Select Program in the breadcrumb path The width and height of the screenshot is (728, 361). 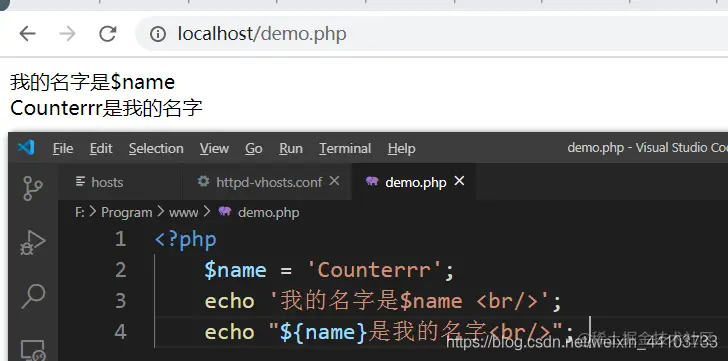127,213
